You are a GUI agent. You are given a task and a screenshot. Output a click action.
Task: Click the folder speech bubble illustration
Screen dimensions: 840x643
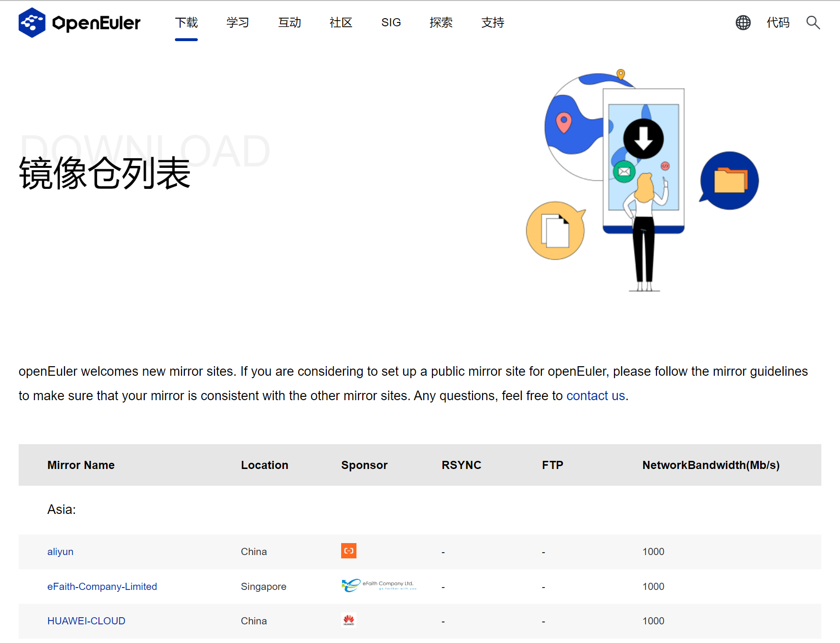pyautogui.click(x=729, y=181)
